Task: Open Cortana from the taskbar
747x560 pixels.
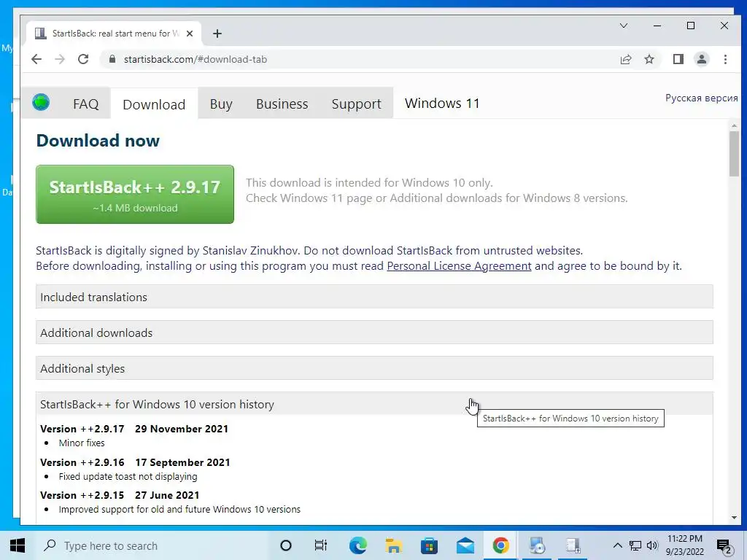Action: pos(286,545)
